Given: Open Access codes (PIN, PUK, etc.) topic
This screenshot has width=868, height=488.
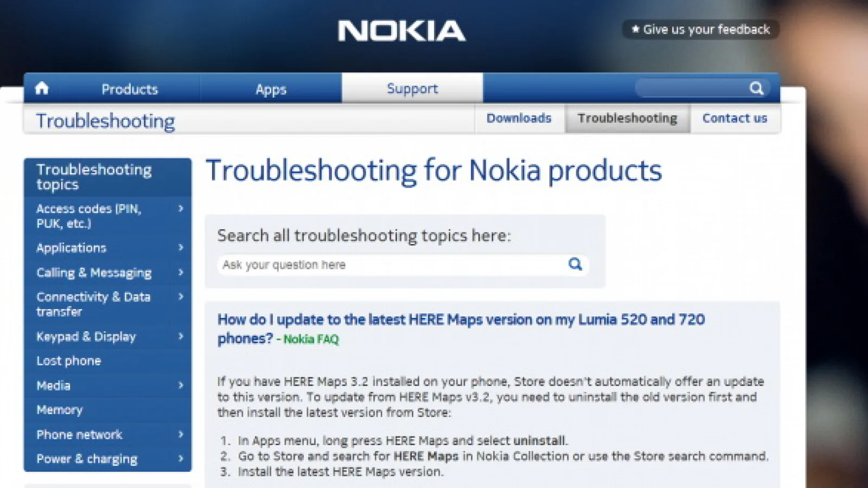Looking at the screenshot, I should coord(88,216).
